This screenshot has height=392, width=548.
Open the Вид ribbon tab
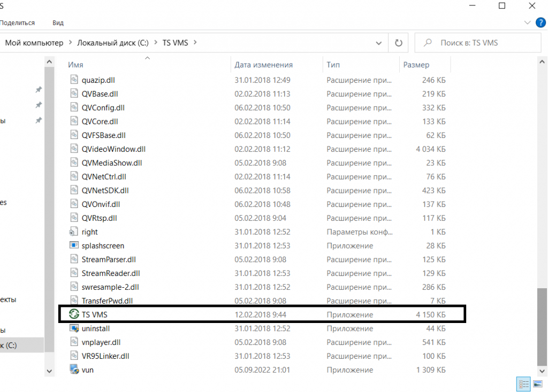58,23
